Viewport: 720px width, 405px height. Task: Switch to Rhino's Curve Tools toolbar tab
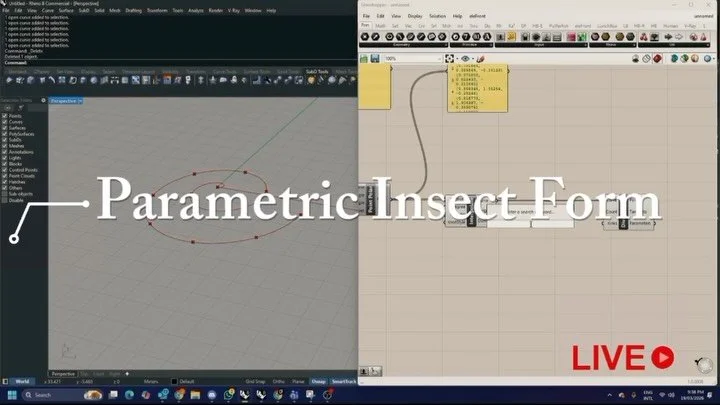(225, 72)
